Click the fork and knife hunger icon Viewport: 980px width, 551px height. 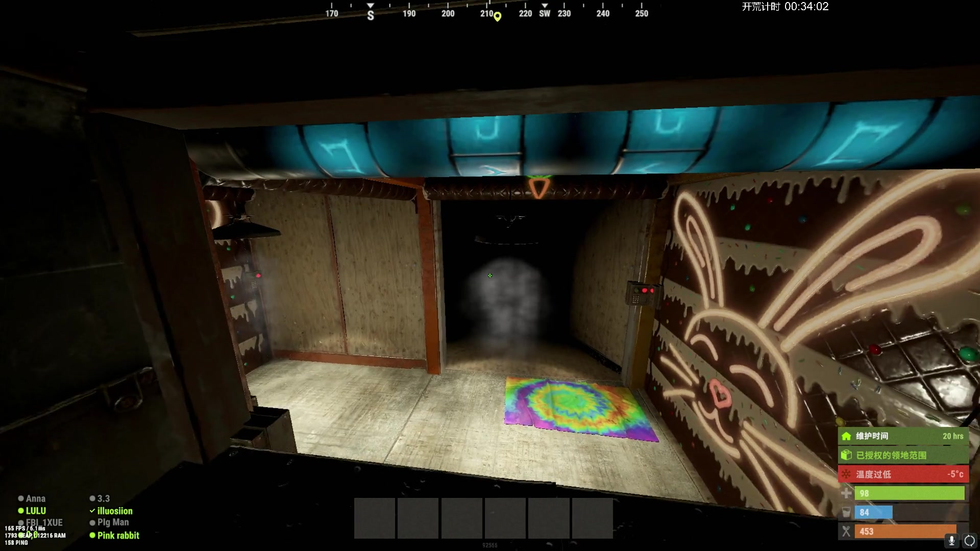[846, 532]
